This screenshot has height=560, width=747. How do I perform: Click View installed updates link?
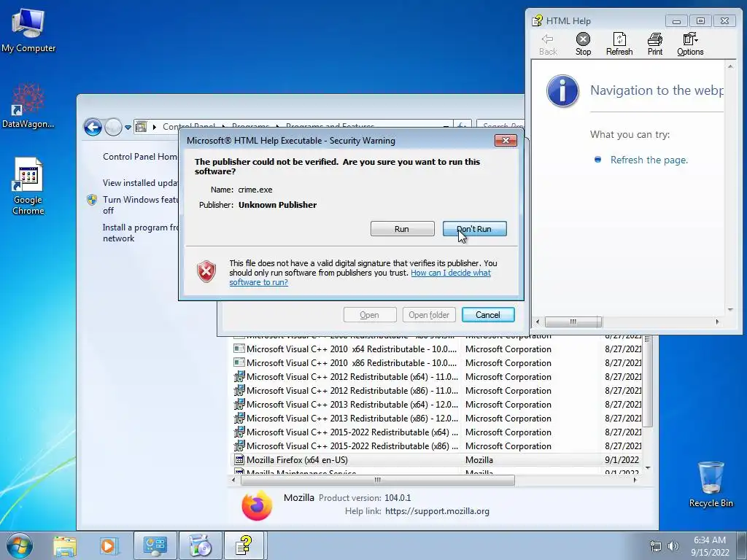coord(140,183)
